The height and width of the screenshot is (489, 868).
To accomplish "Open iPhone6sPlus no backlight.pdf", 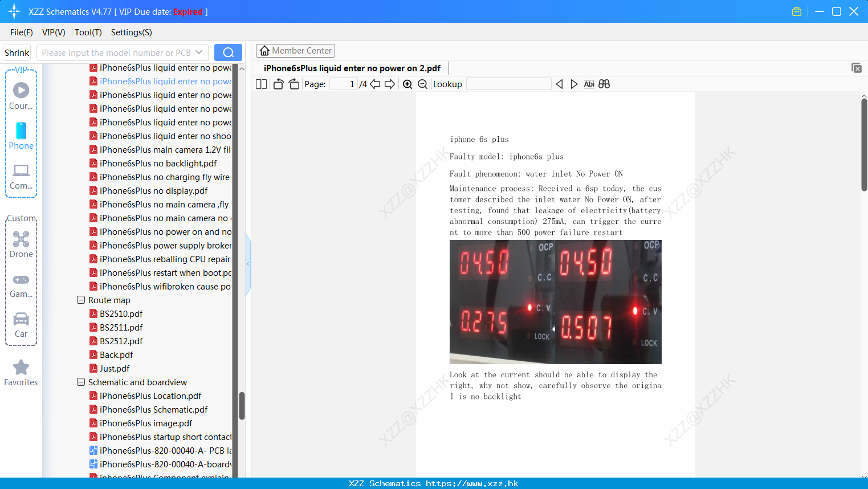I will point(158,164).
